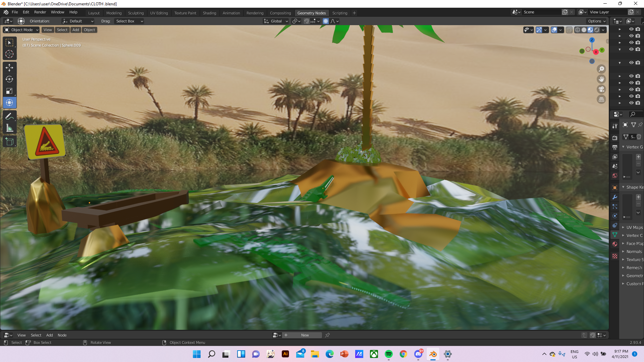Image resolution: width=644 pixels, height=362 pixels.
Task: Click New to create a node tree
Action: pyautogui.click(x=305, y=335)
